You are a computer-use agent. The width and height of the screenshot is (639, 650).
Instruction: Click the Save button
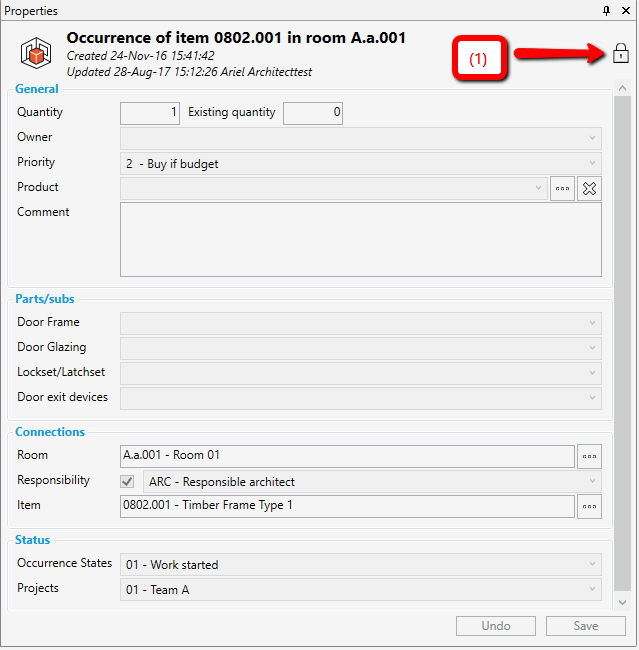(x=586, y=626)
